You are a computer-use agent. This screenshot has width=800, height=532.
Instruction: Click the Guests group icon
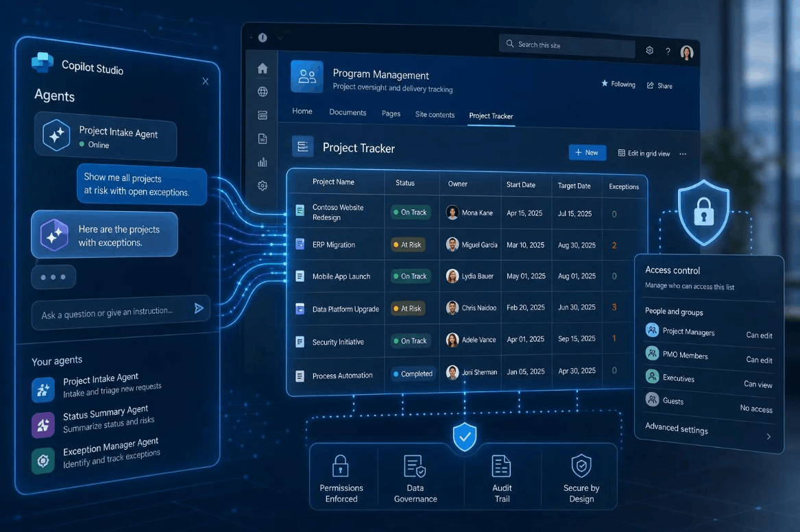point(652,399)
